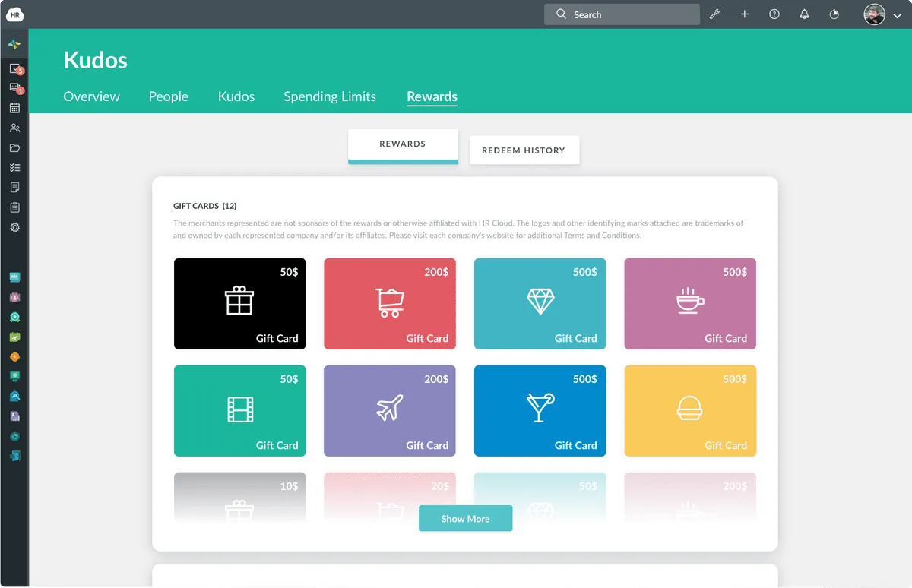Open the People tab
This screenshot has width=912, height=588.
(169, 96)
